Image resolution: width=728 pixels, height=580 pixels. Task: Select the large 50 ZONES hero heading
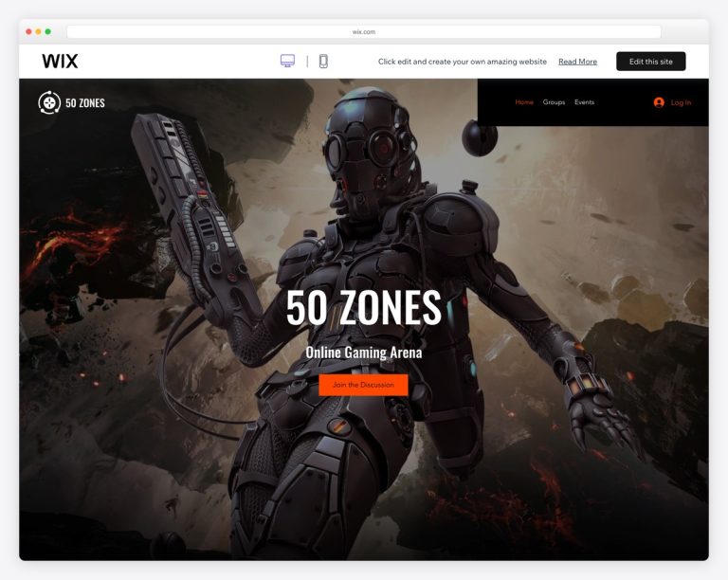point(364,308)
